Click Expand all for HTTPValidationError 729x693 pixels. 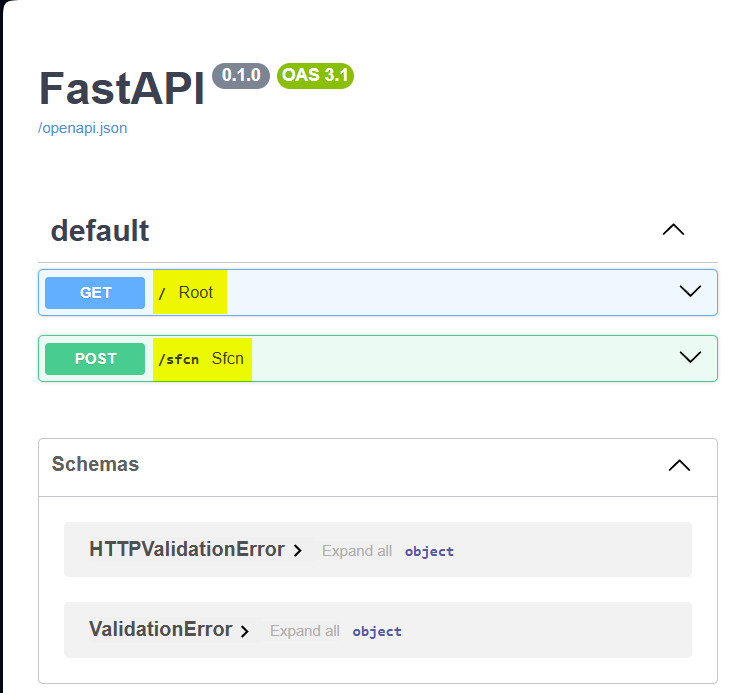pos(357,551)
